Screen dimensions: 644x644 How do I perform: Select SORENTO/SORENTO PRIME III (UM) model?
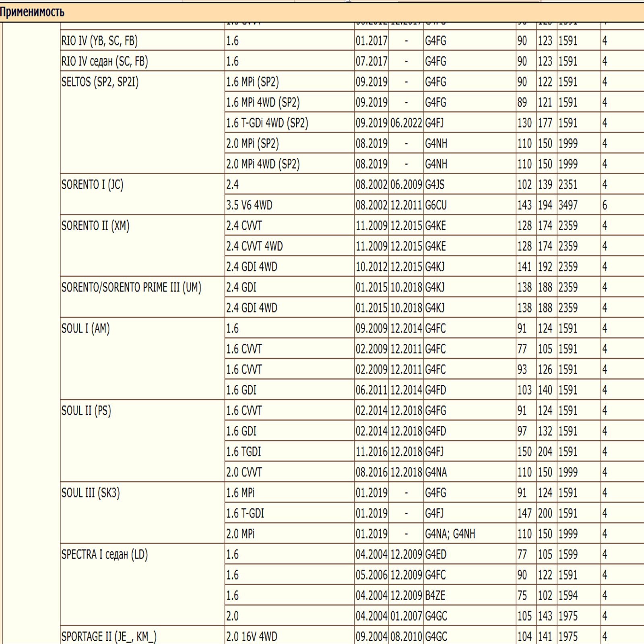(x=131, y=287)
